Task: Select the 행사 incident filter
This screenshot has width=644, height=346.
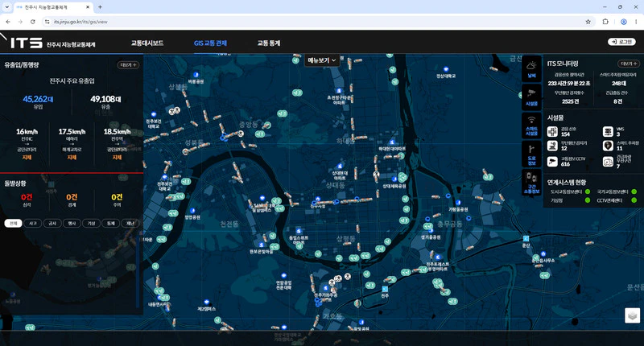Action: [72, 223]
